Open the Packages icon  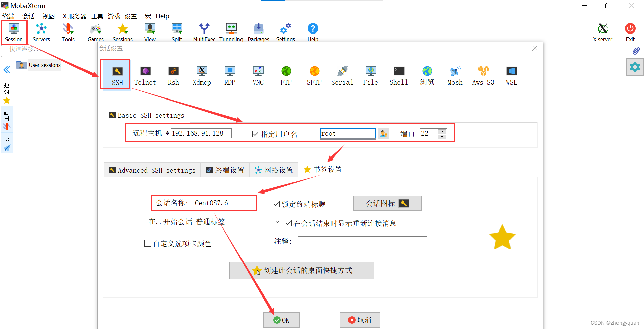(x=258, y=32)
